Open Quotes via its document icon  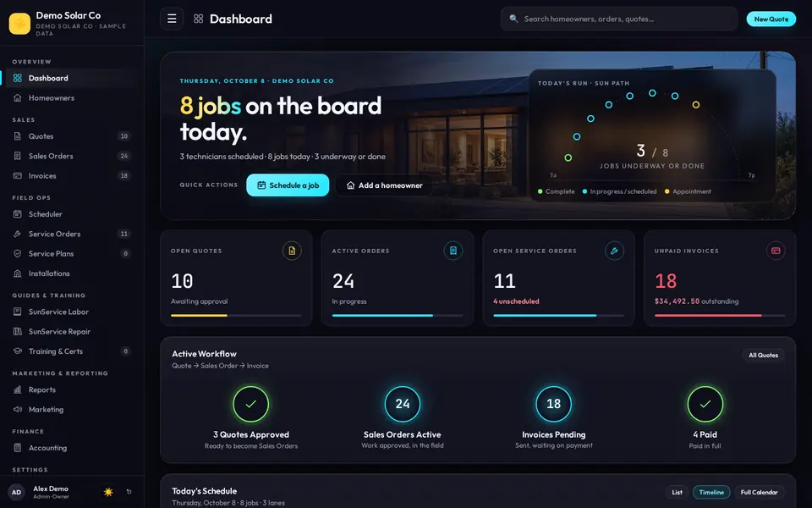(x=18, y=135)
